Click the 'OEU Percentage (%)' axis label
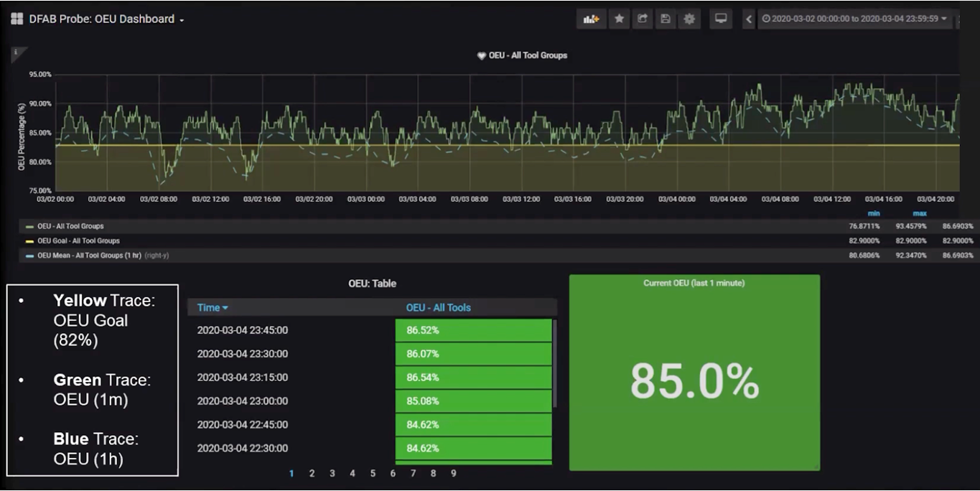Viewport: 980px width, 491px height. point(22,136)
